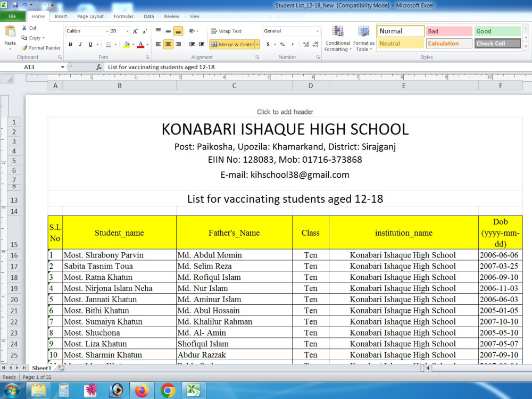532x399 pixels.
Task: Increase font size with grow font icon
Action: 135,31
